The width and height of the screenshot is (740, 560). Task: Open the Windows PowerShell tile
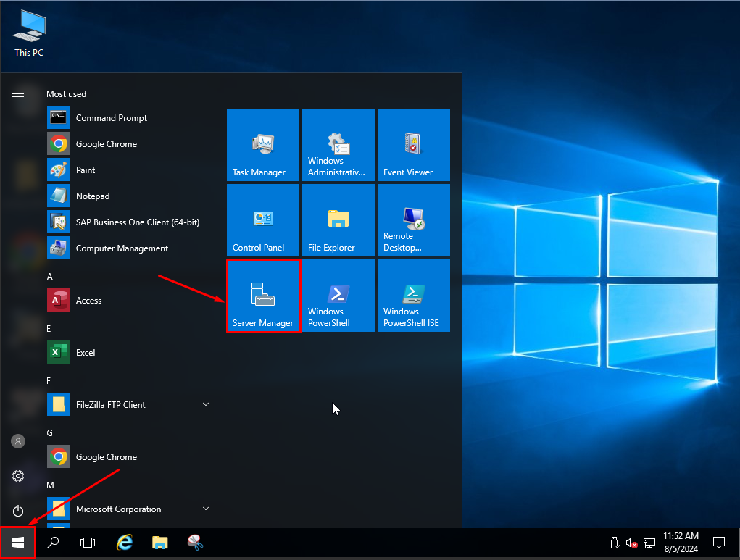click(x=338, y=296)
